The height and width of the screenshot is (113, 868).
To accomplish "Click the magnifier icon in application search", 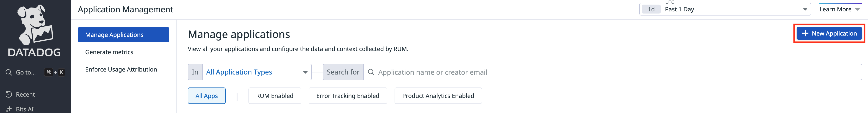I will [x=371, y=72].
